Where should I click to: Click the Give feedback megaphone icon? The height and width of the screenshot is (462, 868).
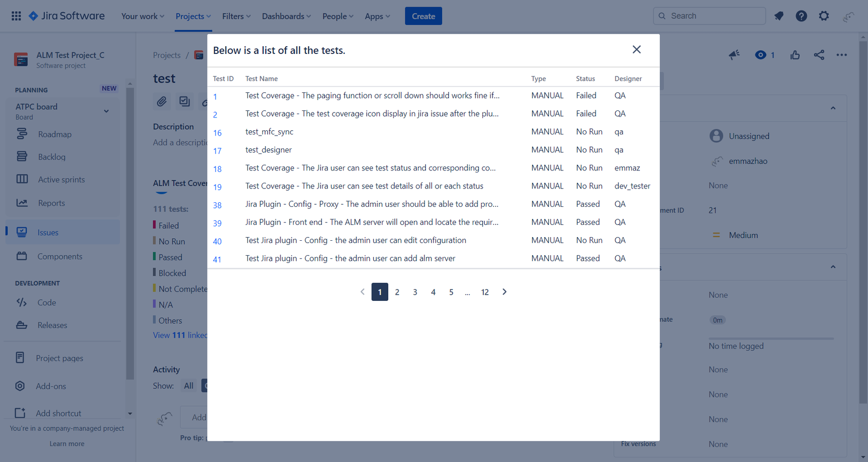(x=734, y=55)
